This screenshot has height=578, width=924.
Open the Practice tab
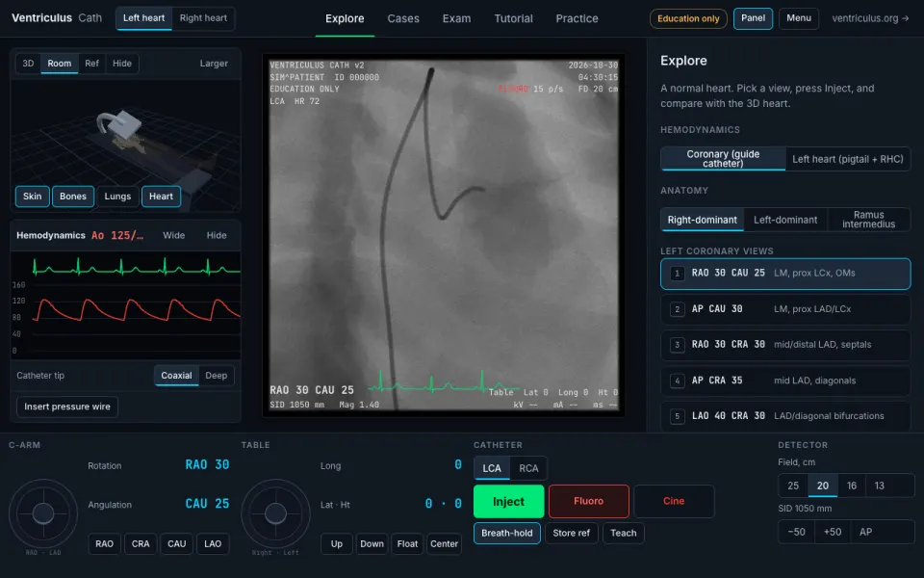click(x=577, y=19)
